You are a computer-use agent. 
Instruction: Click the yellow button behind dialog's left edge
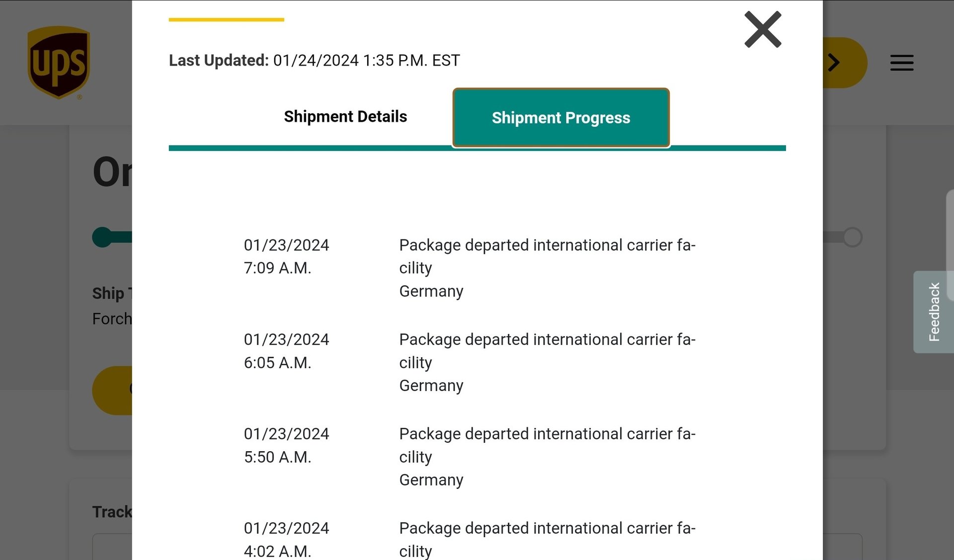coord(112,391)
